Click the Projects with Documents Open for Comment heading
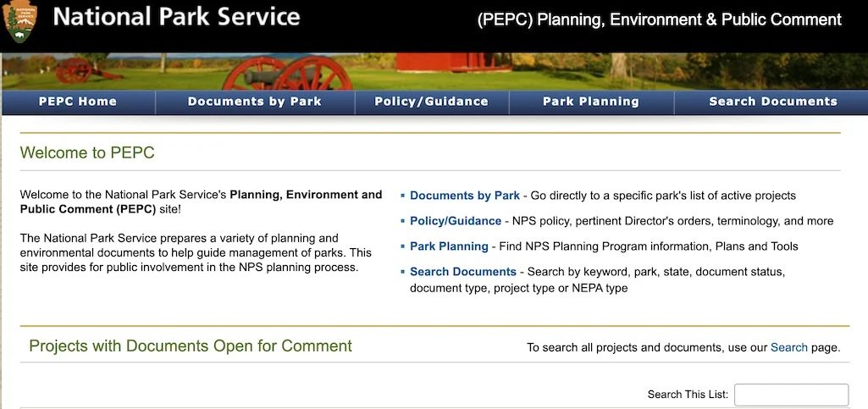Image resolution: width=868 pixels, height=409 pixels. pos(191,346)
